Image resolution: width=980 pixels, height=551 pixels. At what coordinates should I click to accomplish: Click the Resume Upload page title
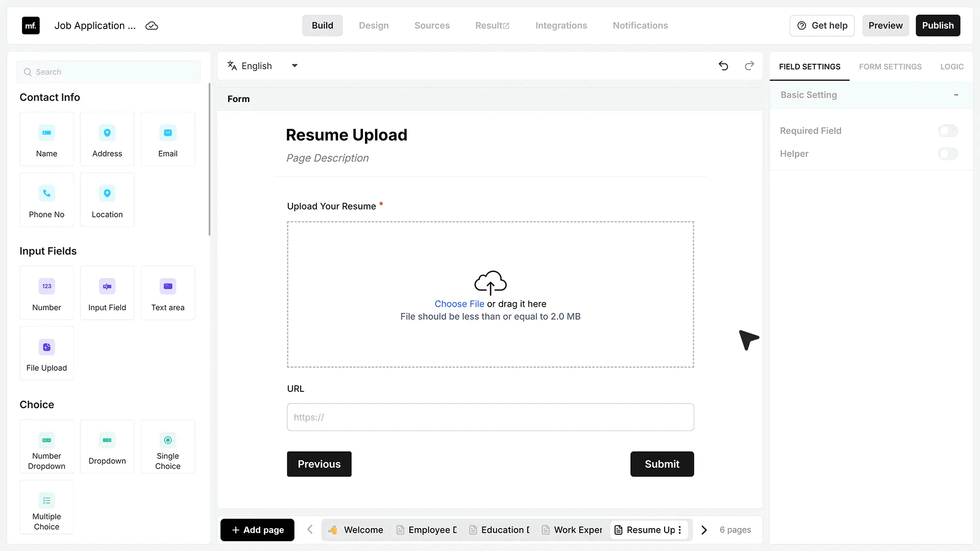tap(347, 135)
